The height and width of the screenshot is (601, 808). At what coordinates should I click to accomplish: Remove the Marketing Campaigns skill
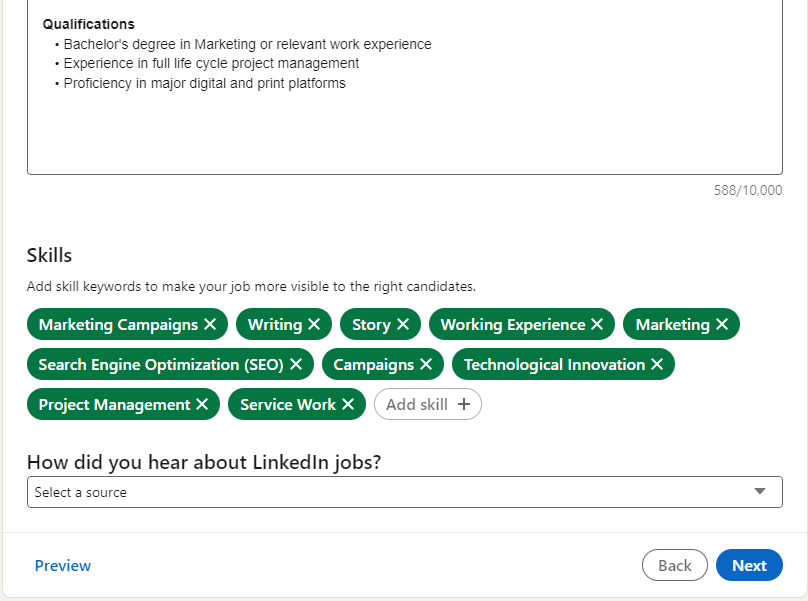coord(209,324)
